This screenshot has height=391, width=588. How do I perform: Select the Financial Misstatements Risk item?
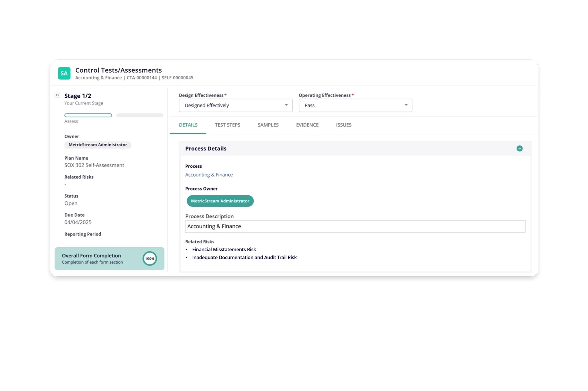224,250
